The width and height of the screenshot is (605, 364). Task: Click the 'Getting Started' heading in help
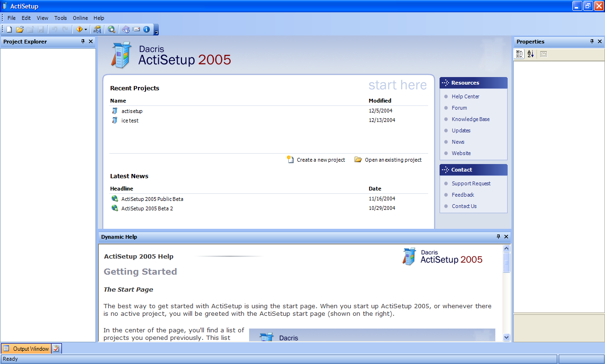140,272
